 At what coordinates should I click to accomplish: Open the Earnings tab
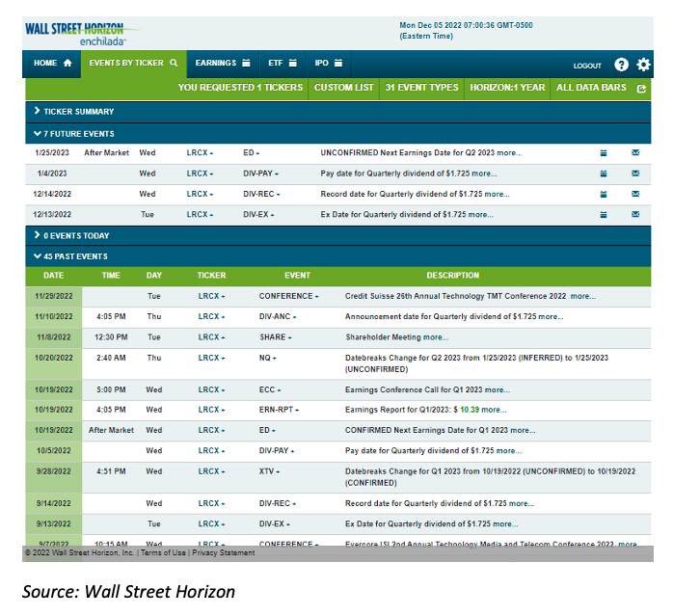click(223, 63)
